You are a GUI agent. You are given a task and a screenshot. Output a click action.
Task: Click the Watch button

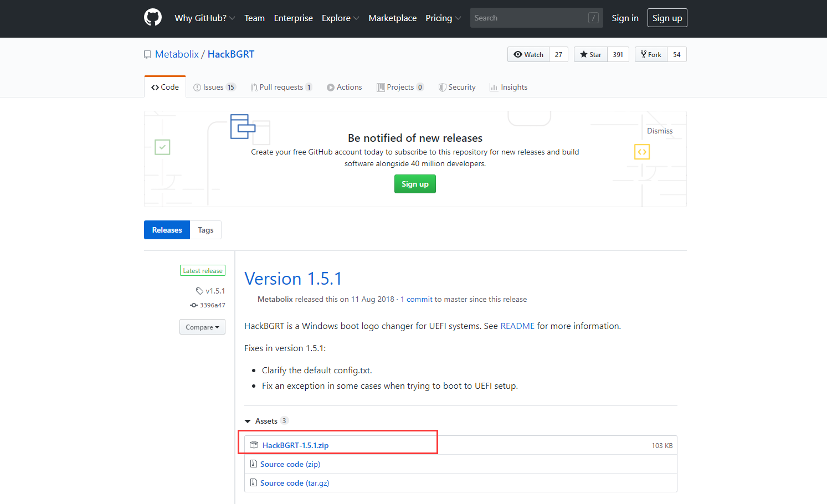528,54
